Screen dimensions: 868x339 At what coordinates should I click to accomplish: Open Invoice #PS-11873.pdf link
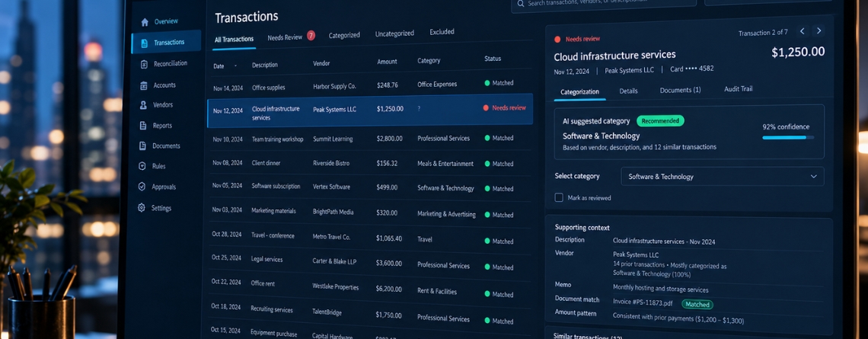[643, 302]
